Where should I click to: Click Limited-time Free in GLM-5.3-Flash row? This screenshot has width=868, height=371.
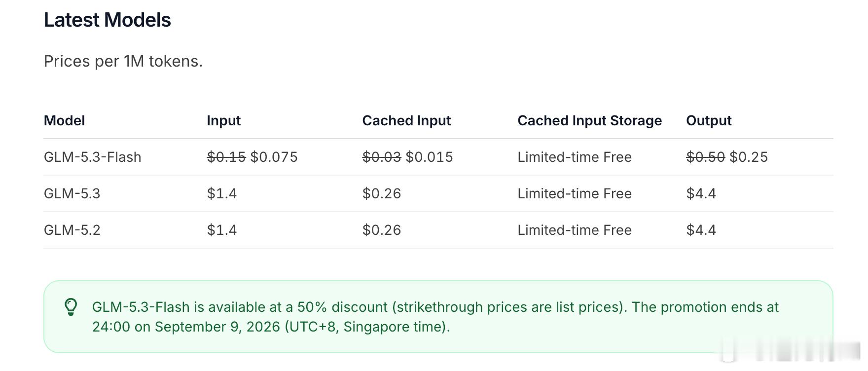pos(575,157)
